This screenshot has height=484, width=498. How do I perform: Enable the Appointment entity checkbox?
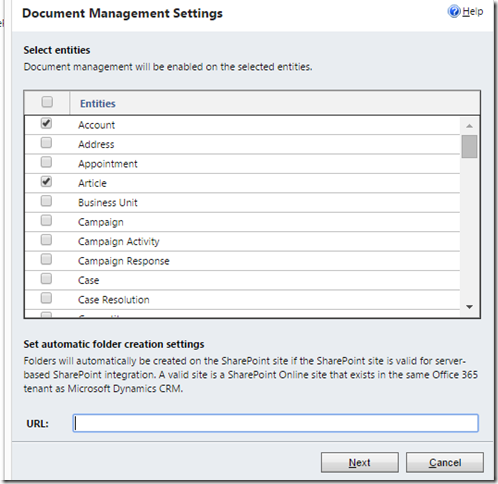[x=46, y=162]
